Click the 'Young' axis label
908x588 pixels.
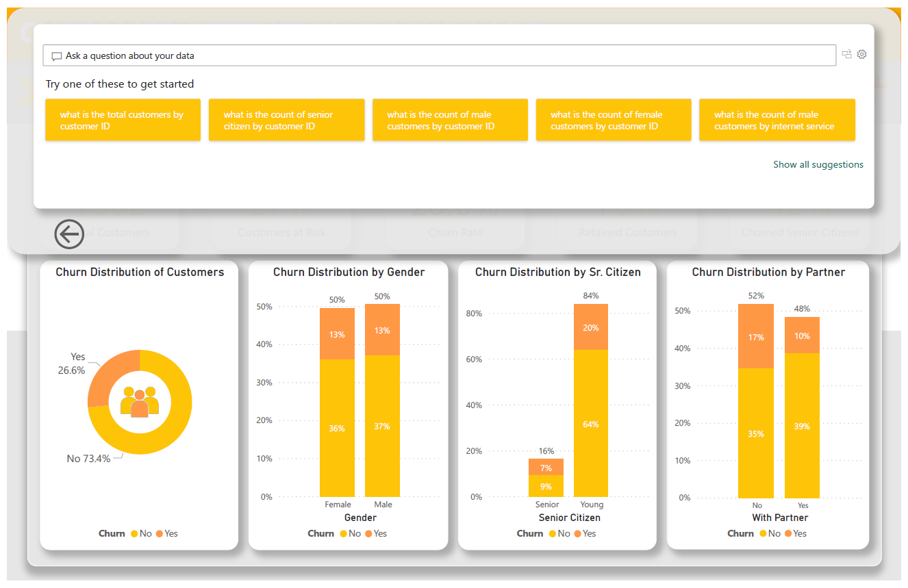592,504
